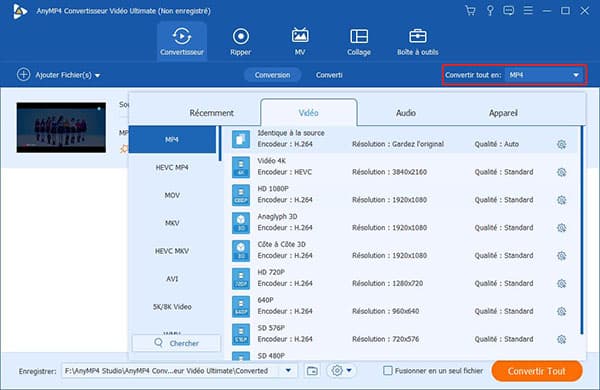Viewport: 600px width, 390px height.
Task: Choose 5K/8K Video in the format list
Action: pos(172,307)
